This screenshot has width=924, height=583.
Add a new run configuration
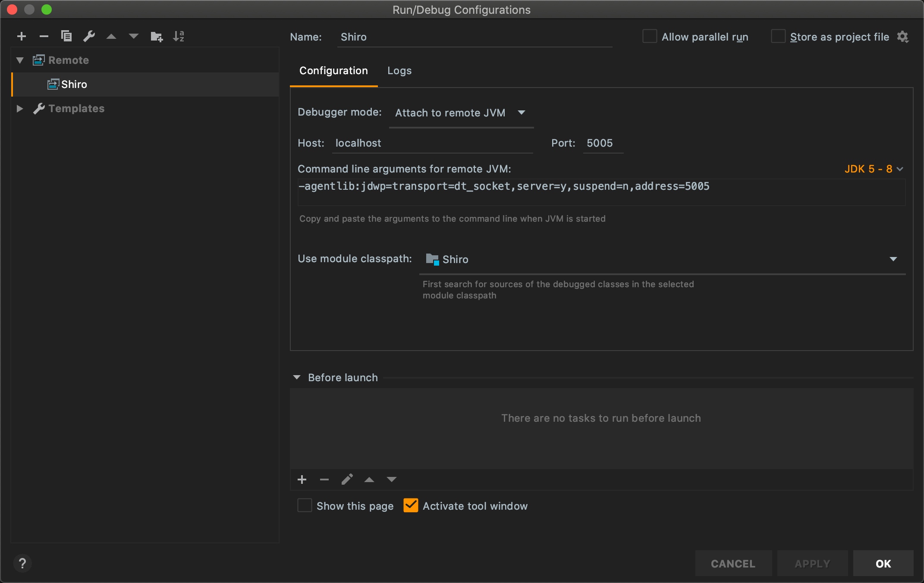[x=22, y=37]
